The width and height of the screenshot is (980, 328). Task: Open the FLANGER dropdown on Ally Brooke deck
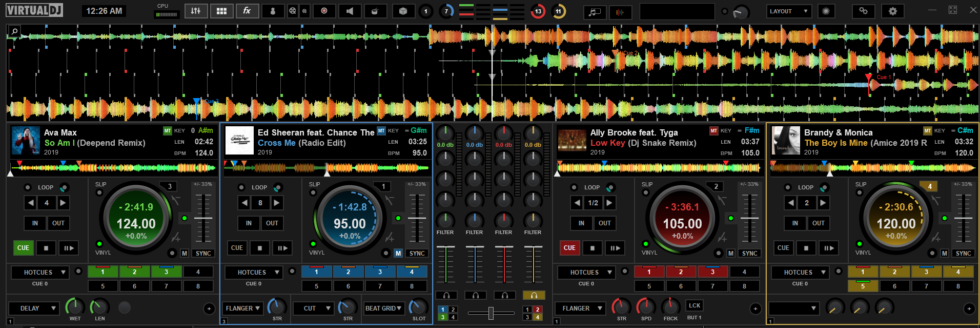tap(581, 308)
